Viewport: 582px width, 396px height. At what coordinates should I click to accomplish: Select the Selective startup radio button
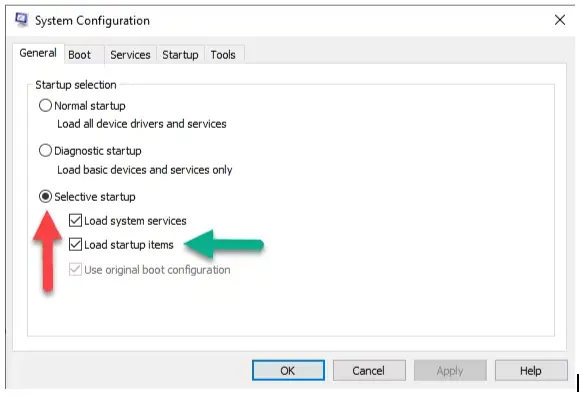45,196
